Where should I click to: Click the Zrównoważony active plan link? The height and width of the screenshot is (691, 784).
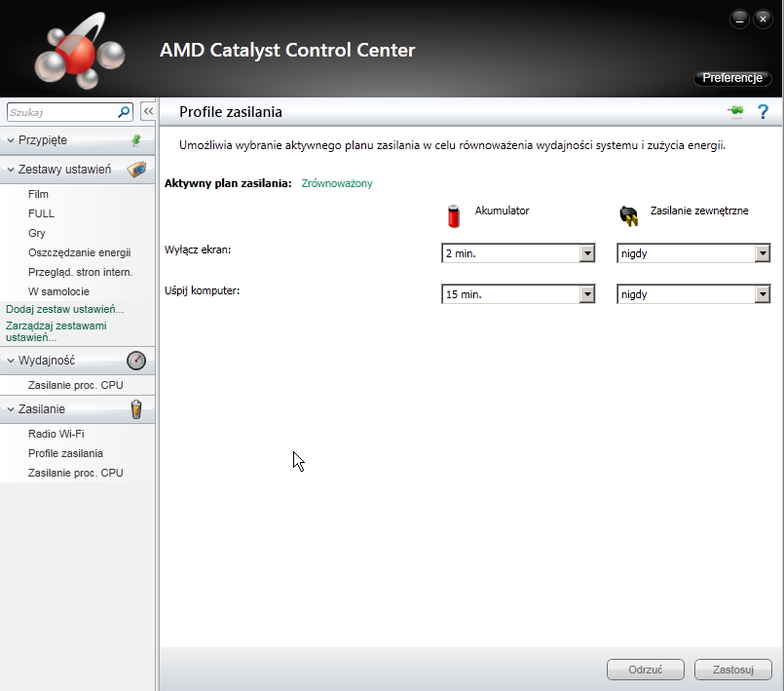click(x=337, y=183)
